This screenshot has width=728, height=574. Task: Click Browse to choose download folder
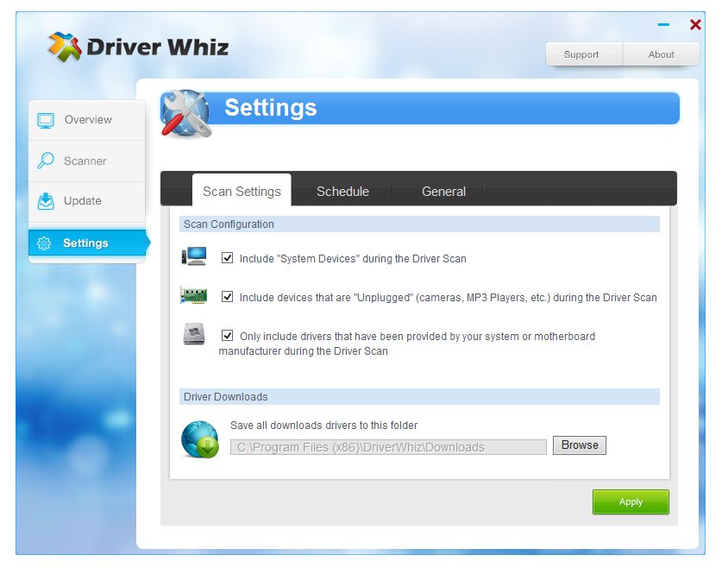click(x=580, y=445)
